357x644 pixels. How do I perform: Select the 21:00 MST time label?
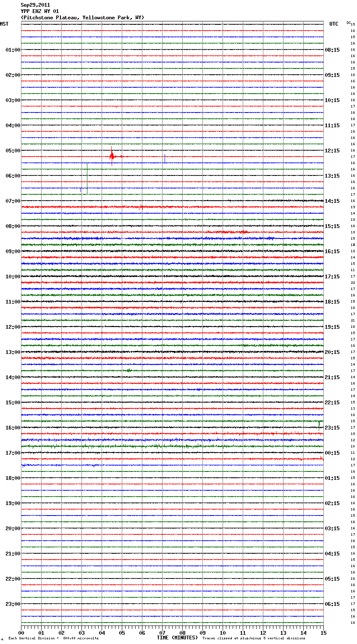click(x=13, y=554)
